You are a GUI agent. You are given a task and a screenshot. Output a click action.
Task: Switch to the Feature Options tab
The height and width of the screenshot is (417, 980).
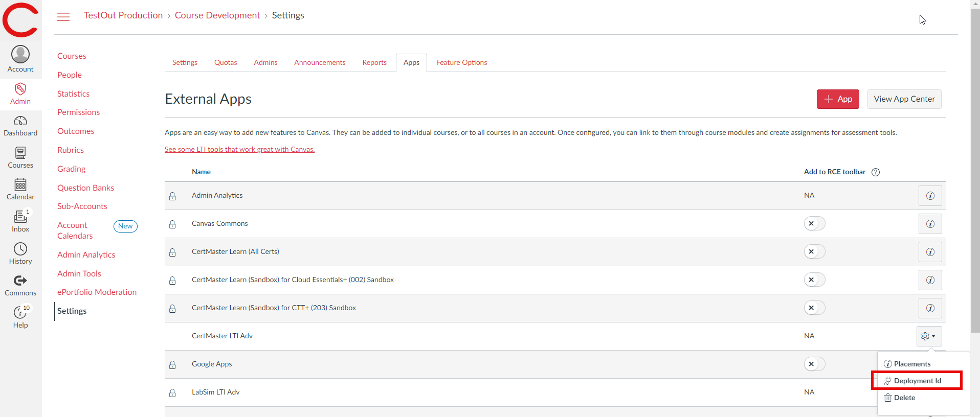click(461, 62)
